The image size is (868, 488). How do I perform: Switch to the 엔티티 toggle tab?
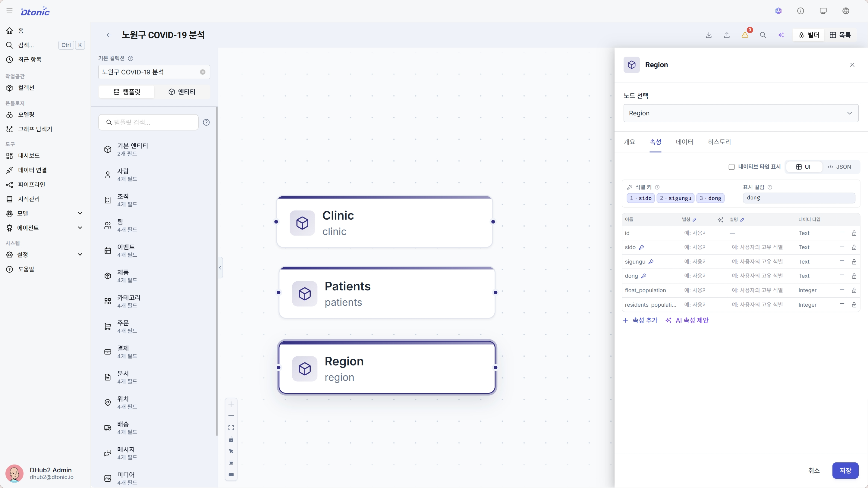182,92
